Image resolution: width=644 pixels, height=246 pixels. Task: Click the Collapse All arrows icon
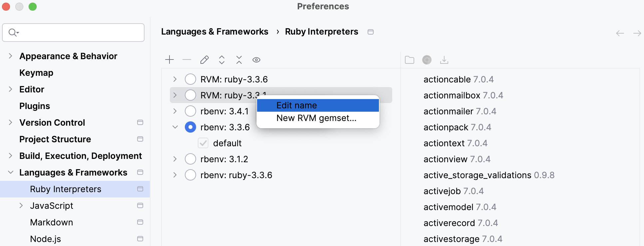[x=239, y=60]
